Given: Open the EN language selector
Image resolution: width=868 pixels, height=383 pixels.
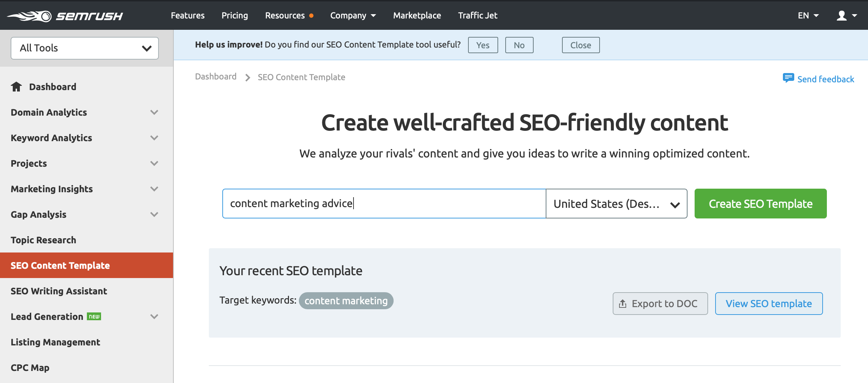Looking at the screenshot, I should tap(808, 15).
